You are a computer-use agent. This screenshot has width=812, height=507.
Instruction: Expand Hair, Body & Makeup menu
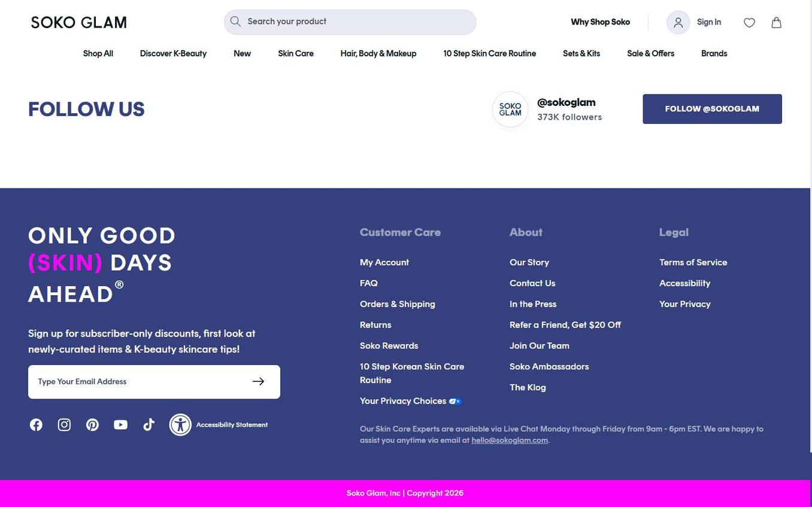pos(378,54)
